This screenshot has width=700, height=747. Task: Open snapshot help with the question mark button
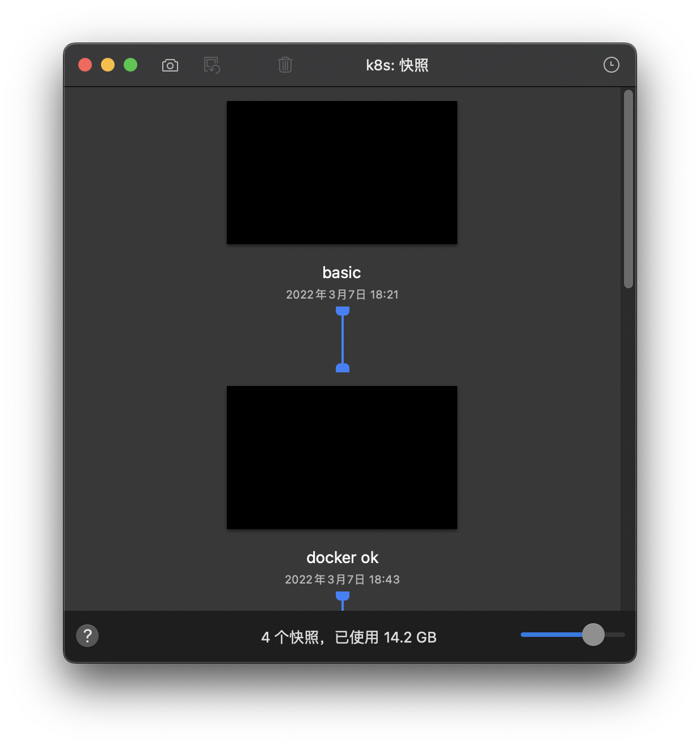point(87,636)
